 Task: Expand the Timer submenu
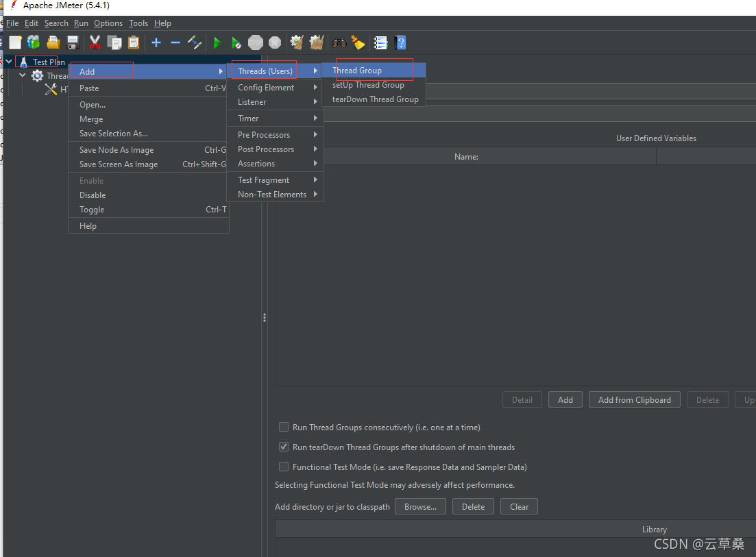point(276,118)
